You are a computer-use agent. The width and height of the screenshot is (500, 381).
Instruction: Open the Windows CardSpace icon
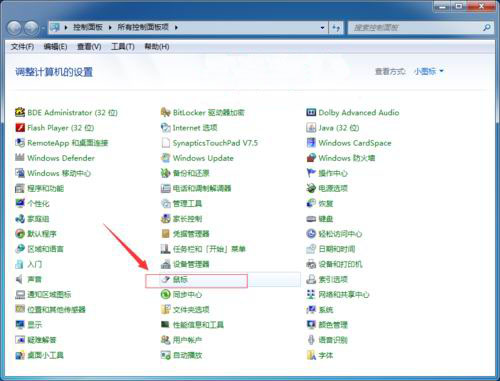pyautogui.click(x=311, y=143)
